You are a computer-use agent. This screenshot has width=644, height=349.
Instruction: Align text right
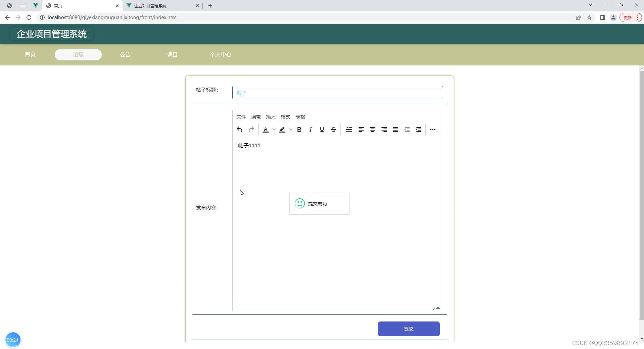(384, 130)
